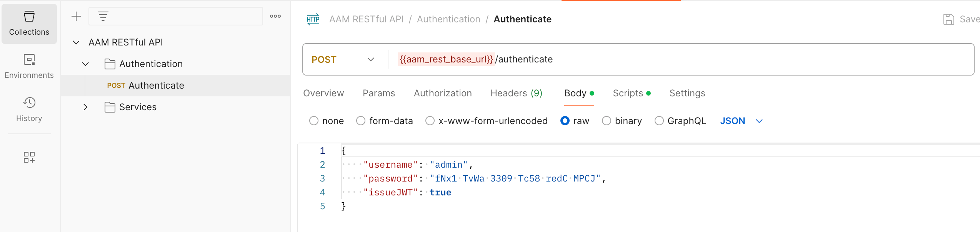Click the /authenticate path in the URL
This screenshot has width=980, height=232.
524,59
